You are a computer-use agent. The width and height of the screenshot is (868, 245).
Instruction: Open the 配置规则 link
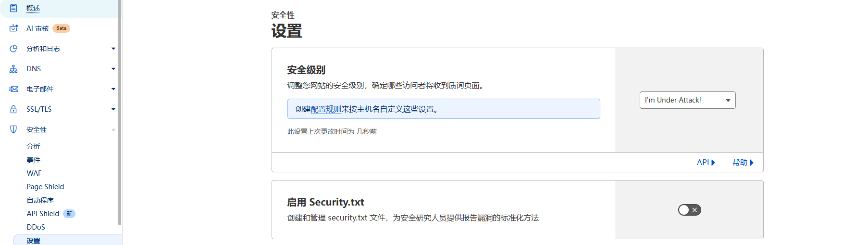326,109
